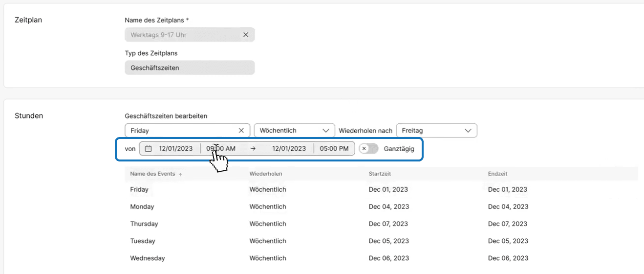Screen dimensions: 644x274
Task: Click the Startzeit column header
Action: coord(380,174)
